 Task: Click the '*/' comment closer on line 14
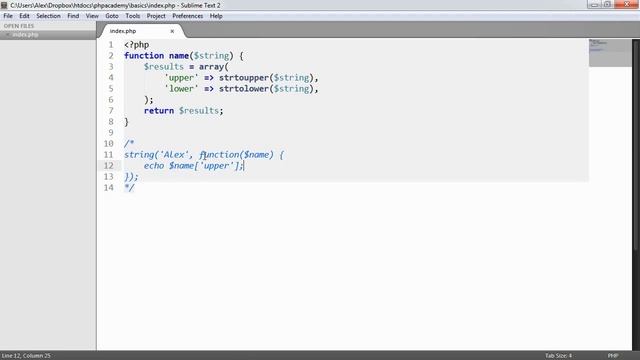(x=129, y=188)
